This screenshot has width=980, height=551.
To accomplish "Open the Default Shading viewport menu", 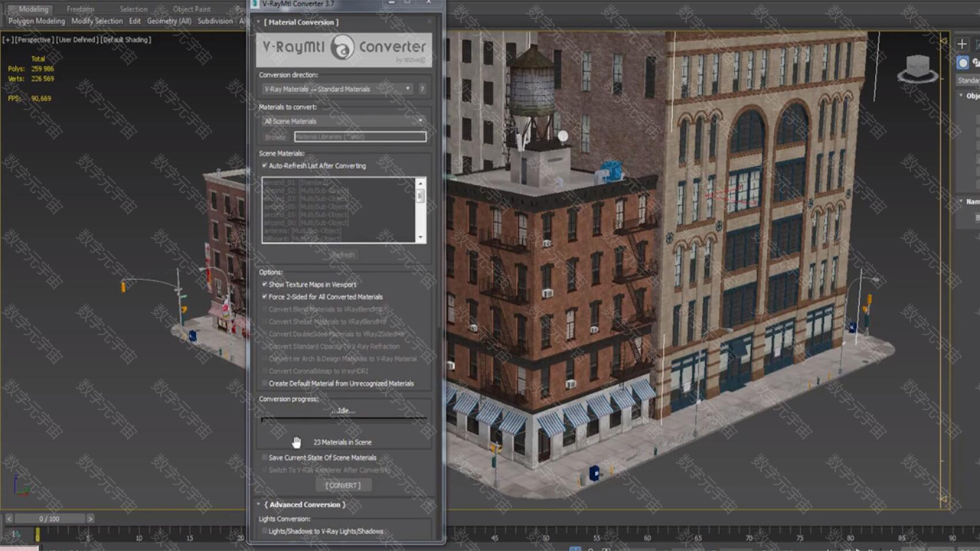I will [x=126, y=40].
